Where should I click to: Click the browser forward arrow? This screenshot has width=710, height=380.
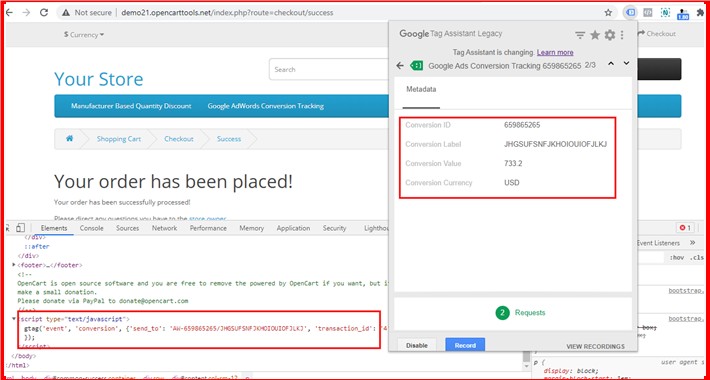pos(26,13)
